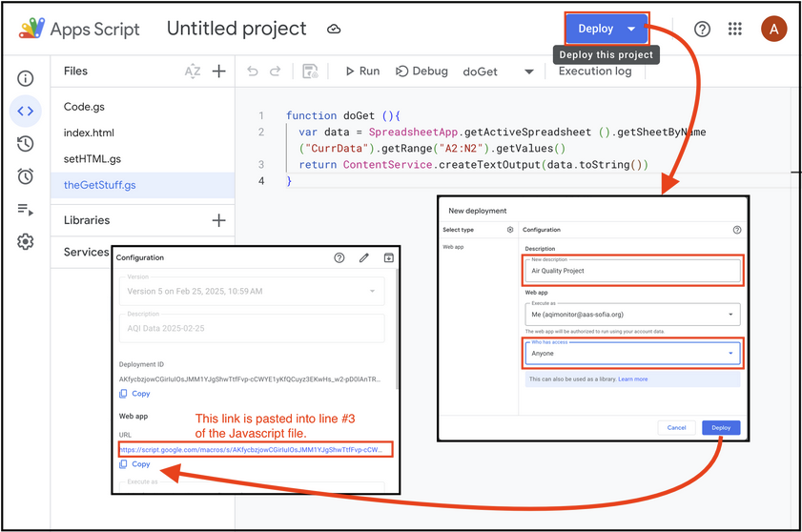Open Project History clock icon
This screenshot has height=532, width=802.
click(26, 144)
